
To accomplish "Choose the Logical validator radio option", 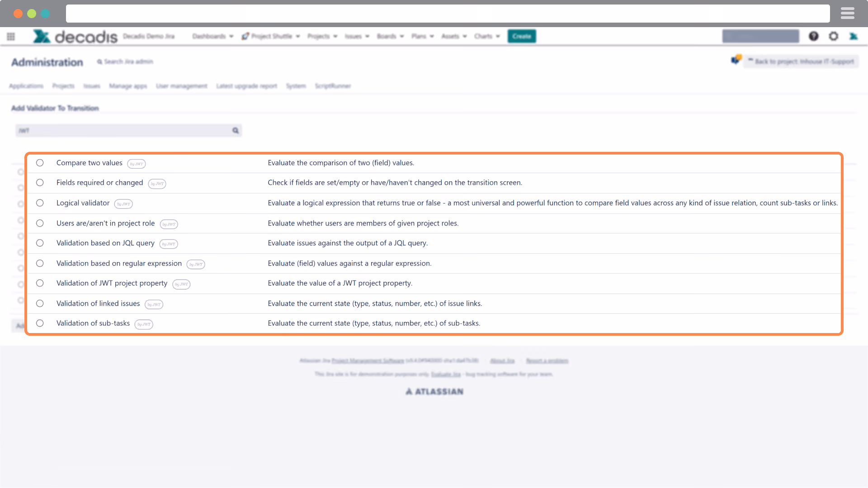I will point(40,203).
